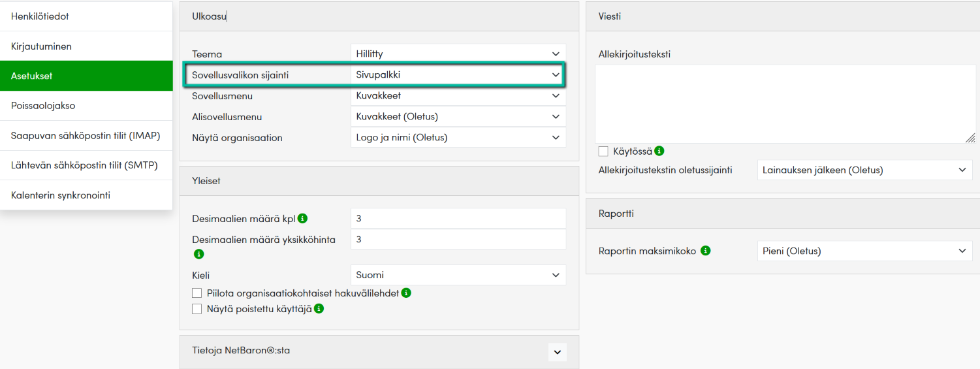Click info icon next to Raportin maksimikoko

click(x=705, y=251)
